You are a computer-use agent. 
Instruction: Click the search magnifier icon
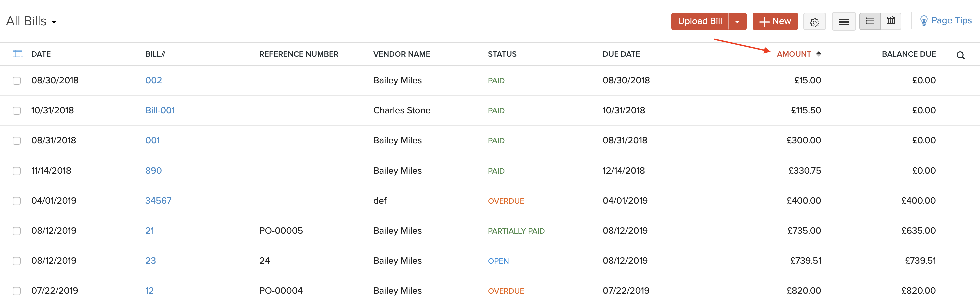[x=960, y=56]
